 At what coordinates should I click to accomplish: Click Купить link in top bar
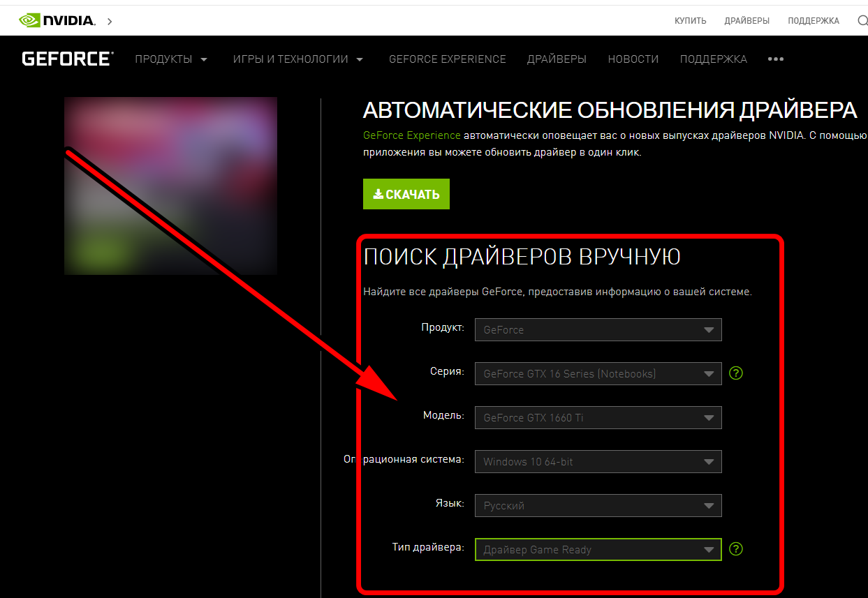[690, 21]
